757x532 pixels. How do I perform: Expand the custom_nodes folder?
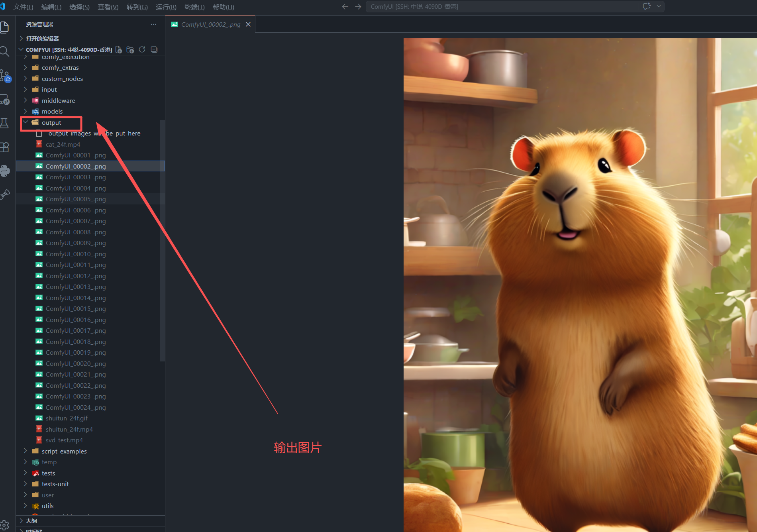(90, 79)
